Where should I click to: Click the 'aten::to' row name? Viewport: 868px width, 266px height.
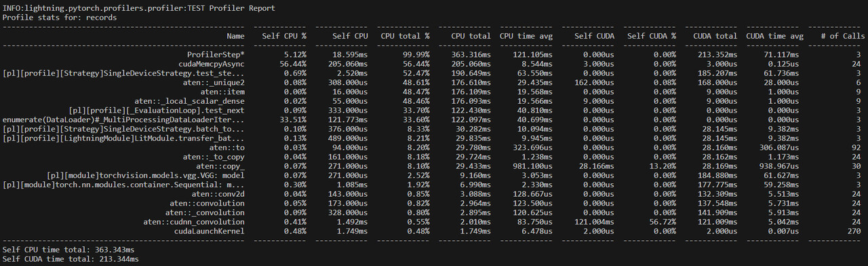point(227,147)
